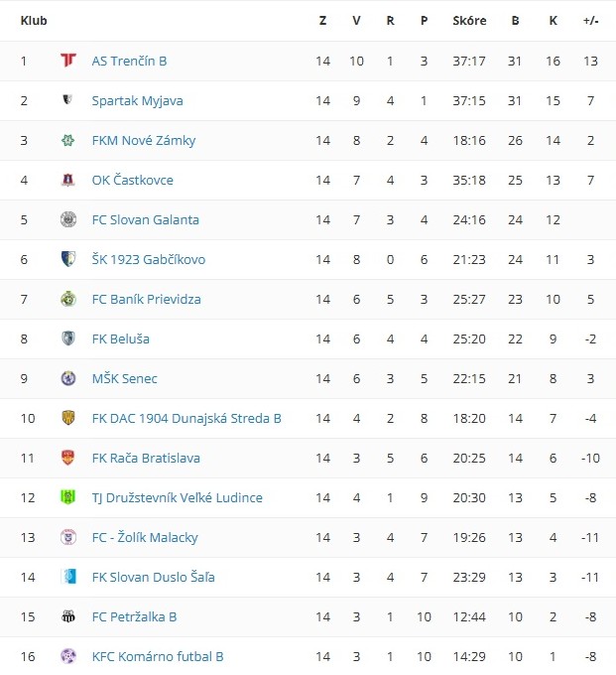Image resolution: width=616 pixels, height=675 pixels.
Task: Click the ŠK 1923 Gabčíkovo crest
Action: click(67, 259)
